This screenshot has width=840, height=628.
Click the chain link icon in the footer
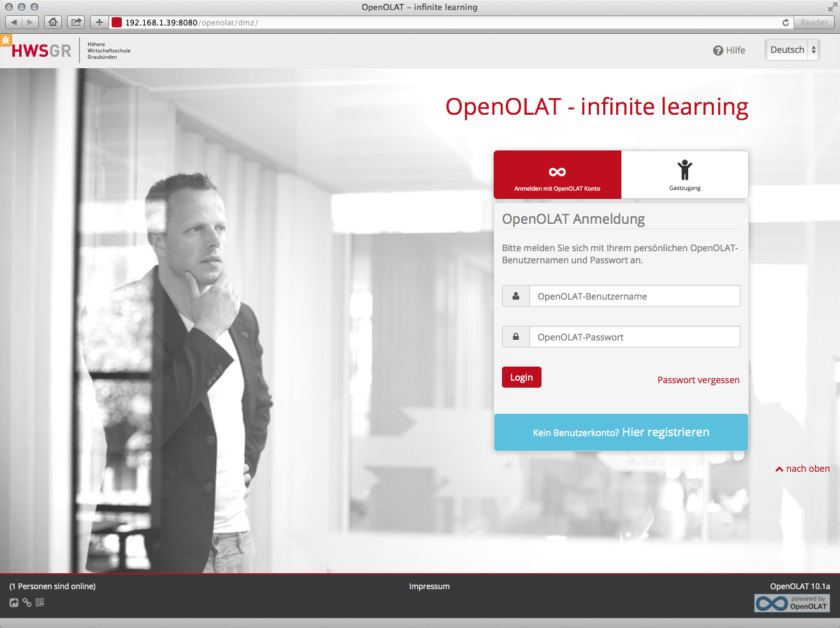27,602
